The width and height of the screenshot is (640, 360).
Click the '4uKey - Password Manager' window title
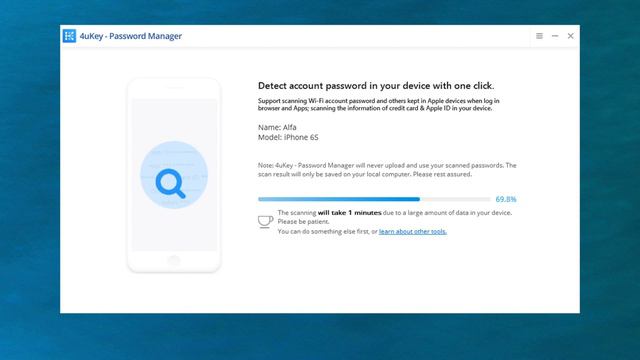[x=131, y=36]
